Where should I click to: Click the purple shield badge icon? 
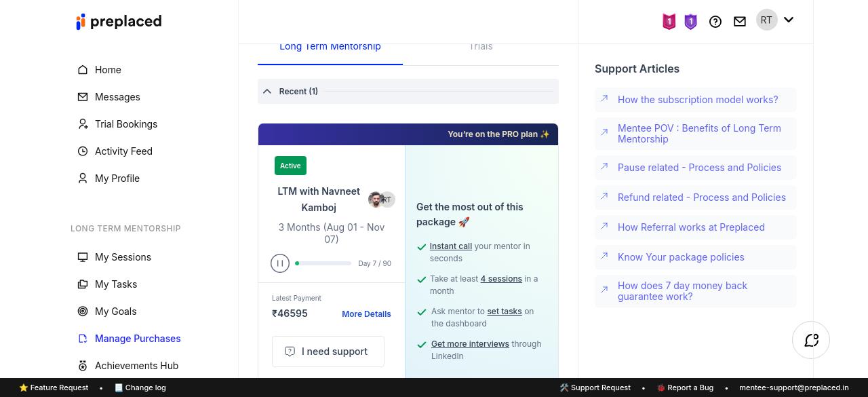690,22
